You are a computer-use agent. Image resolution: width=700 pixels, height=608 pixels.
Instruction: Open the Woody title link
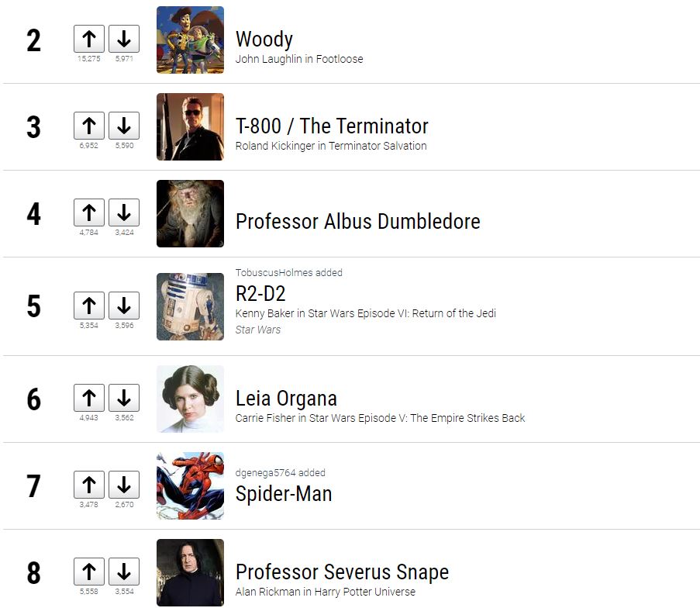264,40
